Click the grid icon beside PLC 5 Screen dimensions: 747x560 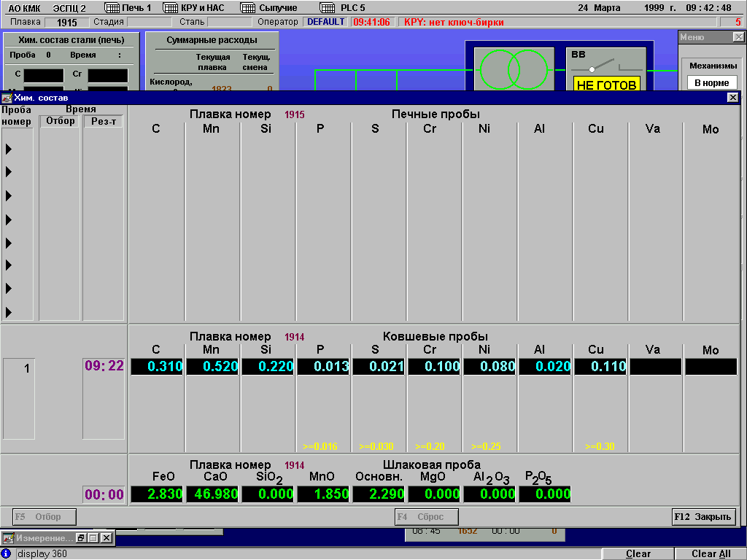point(328,7)
